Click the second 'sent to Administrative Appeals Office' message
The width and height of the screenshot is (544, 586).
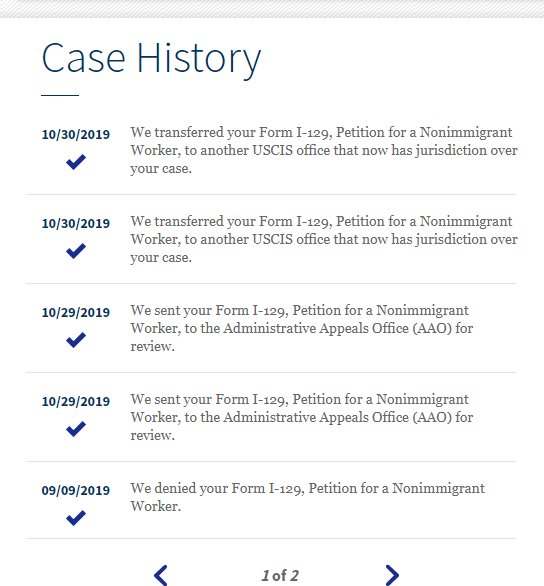click(302, 417)
